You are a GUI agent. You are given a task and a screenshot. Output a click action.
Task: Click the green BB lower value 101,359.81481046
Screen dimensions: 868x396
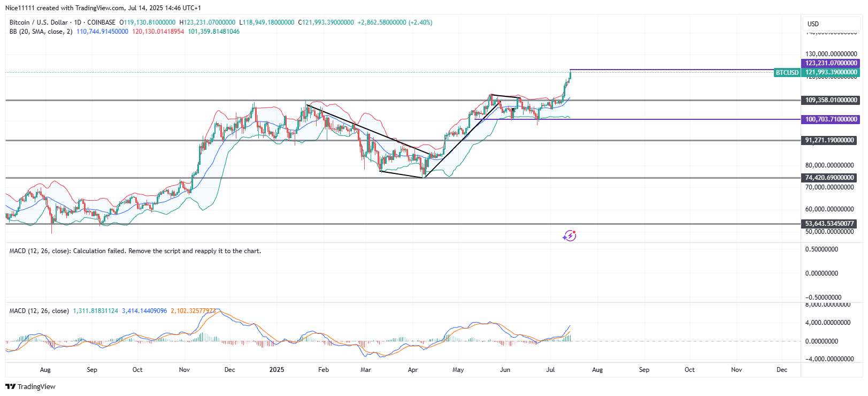tap(214, 32)
